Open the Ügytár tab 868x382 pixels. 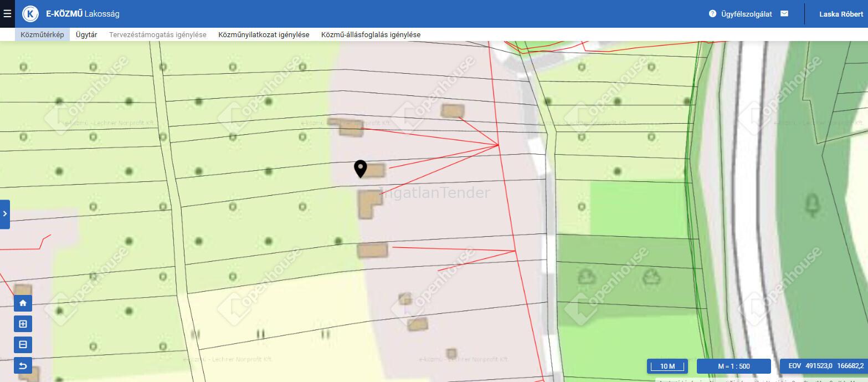(86, 34)
